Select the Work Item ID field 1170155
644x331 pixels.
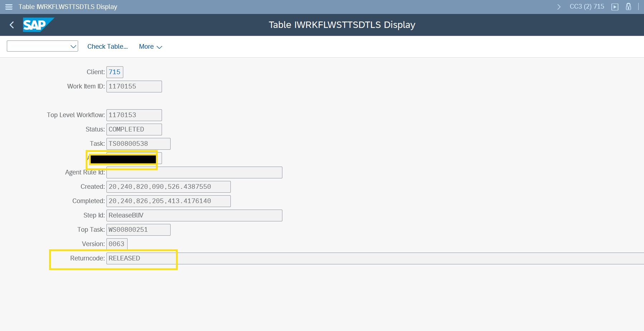(134, 86)
